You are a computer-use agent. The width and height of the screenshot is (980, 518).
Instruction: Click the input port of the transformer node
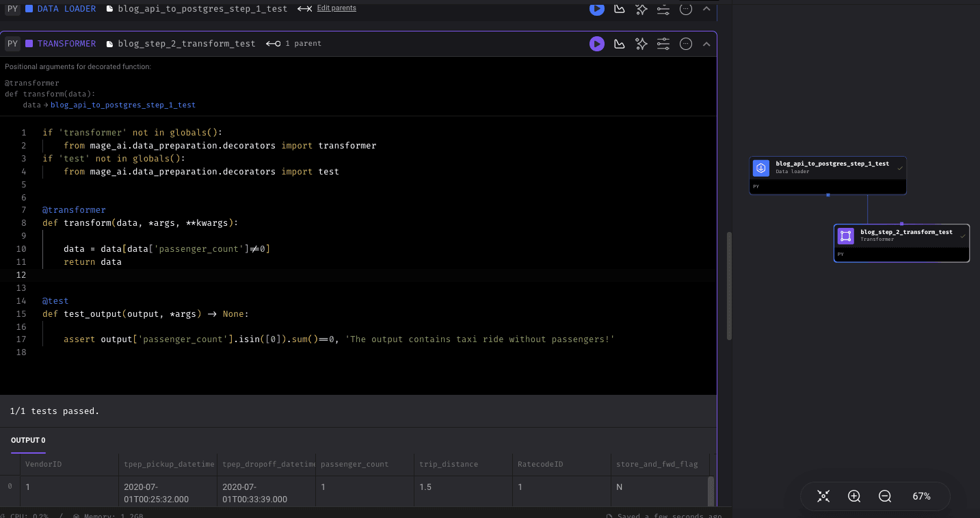point(901,224)
